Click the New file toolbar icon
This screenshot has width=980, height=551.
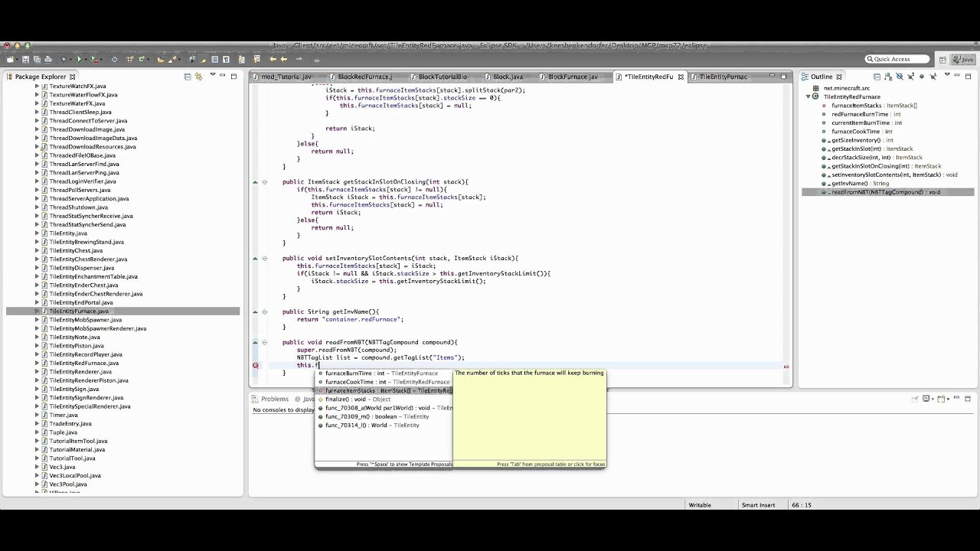pyautogui.click(x=10, y=60)
